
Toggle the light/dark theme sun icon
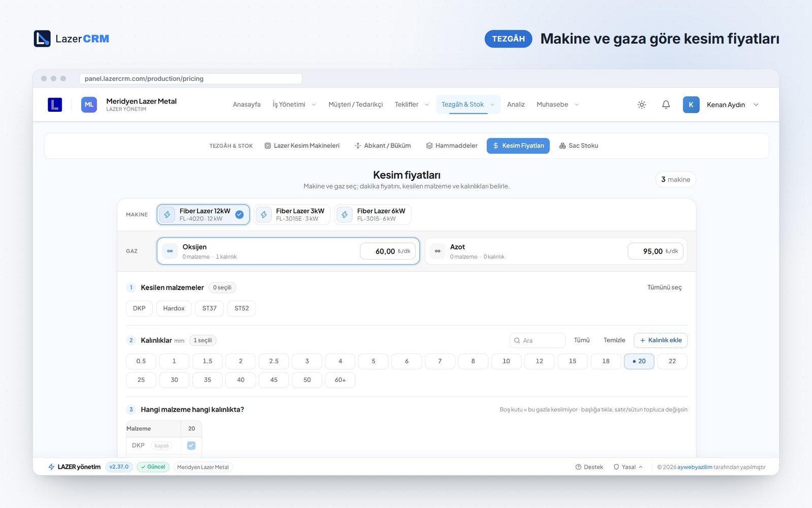pos(641,105)
